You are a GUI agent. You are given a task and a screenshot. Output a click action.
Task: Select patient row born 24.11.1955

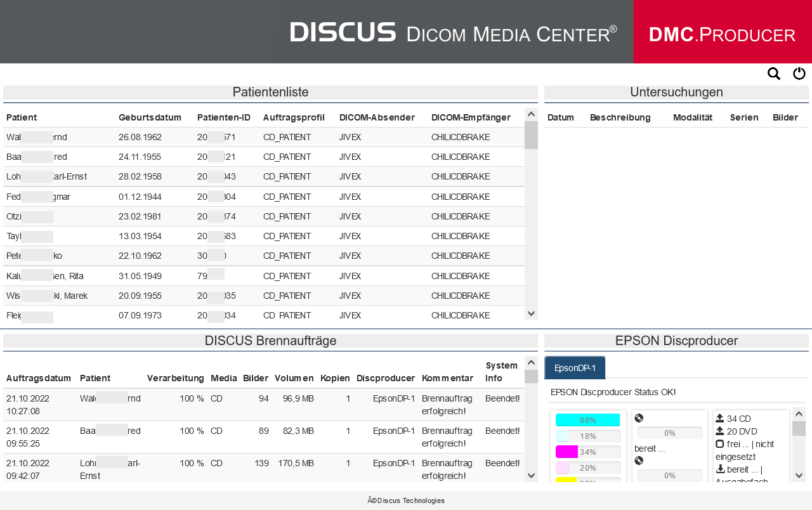(x=264, y=157)
